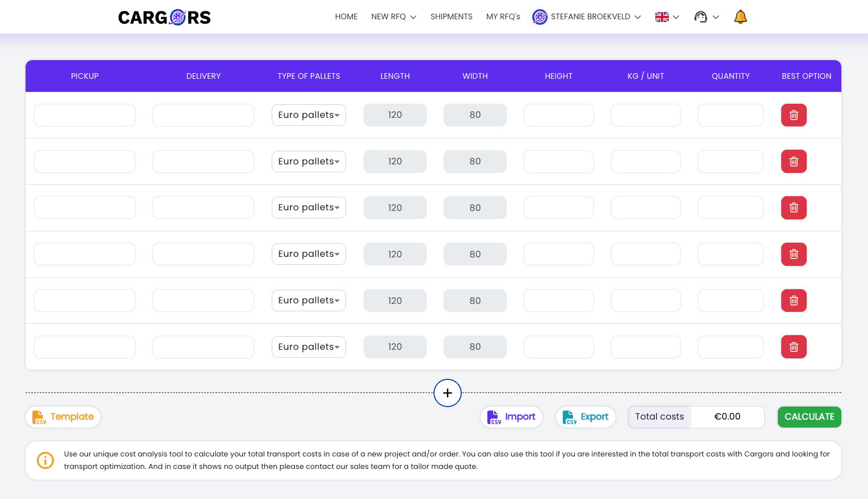The height and width of the screenshot is (499, 868).
Task: Click the sixth row Delivery field
Action: point(203,347)
